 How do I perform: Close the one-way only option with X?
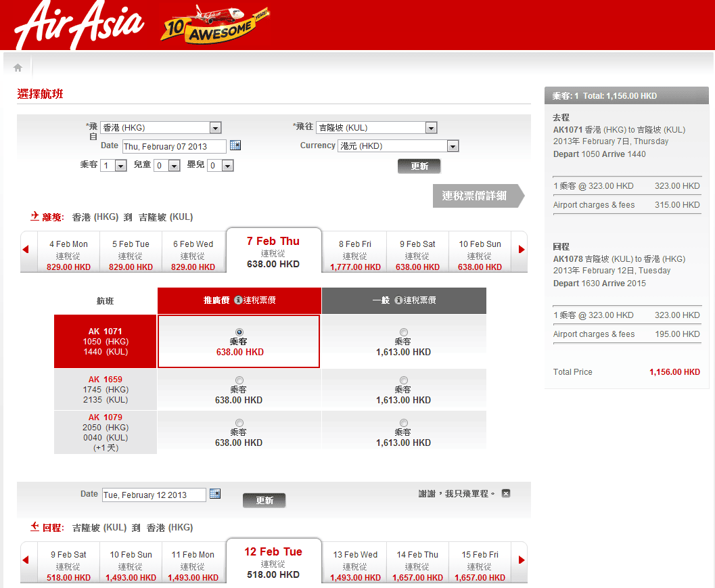[506, 493]
